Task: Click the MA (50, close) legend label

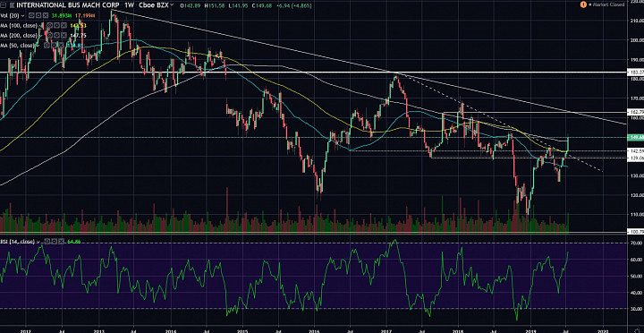Action: click(x=17, y=46)
